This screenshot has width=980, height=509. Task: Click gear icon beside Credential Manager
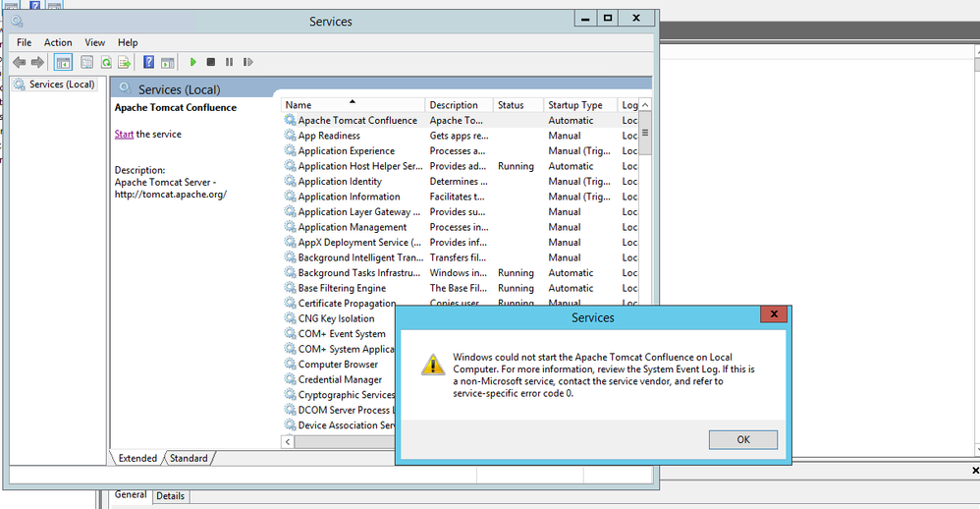[290, 379]
